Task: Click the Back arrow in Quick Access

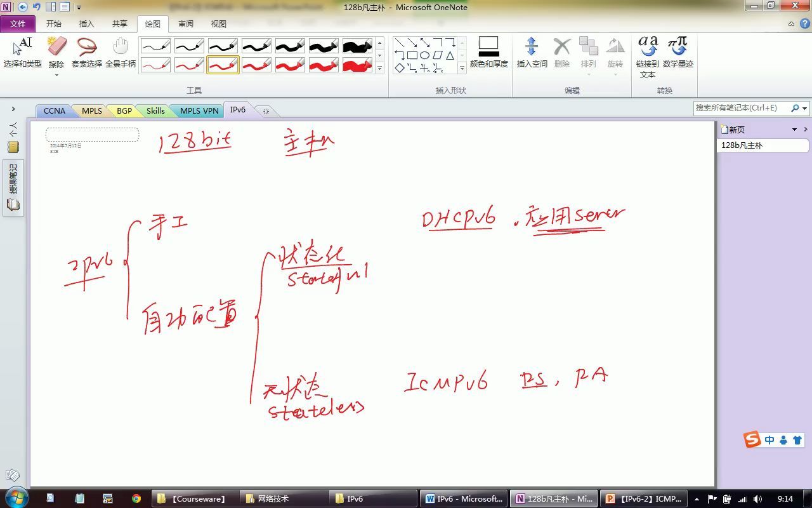Action: 23,7
